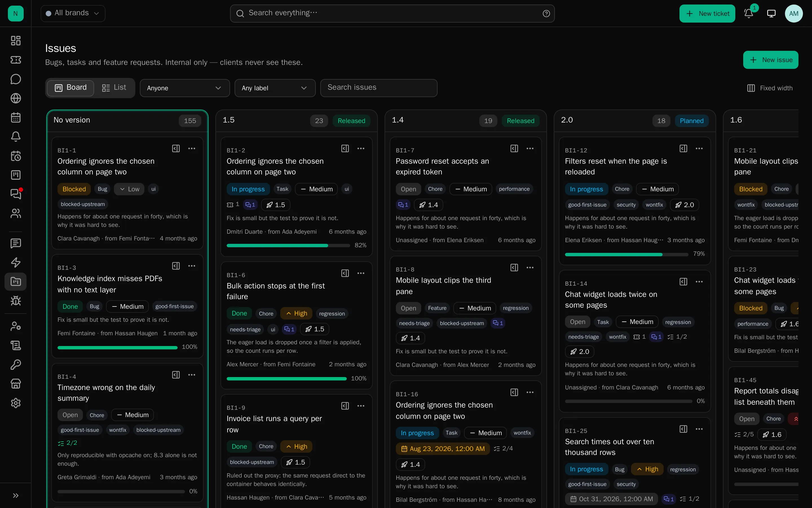The image size is (812, 508).
Task: Click the N workspace logo
Action: tap(16, 14)
